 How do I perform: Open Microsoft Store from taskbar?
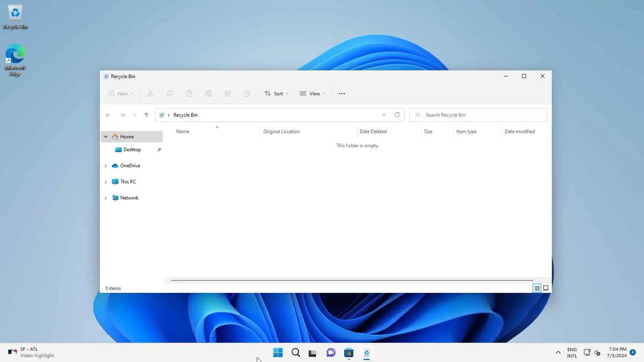coord(349,353)
